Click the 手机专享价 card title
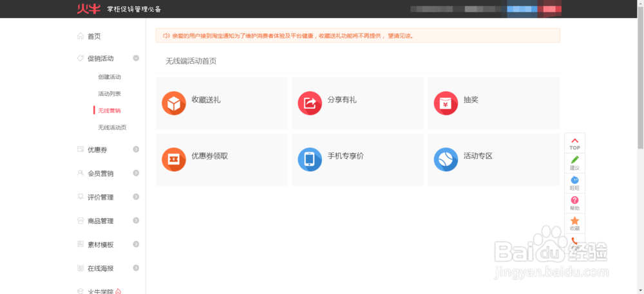Image resolution: width=644 pixels, height=294 pixels. point(346,156)
